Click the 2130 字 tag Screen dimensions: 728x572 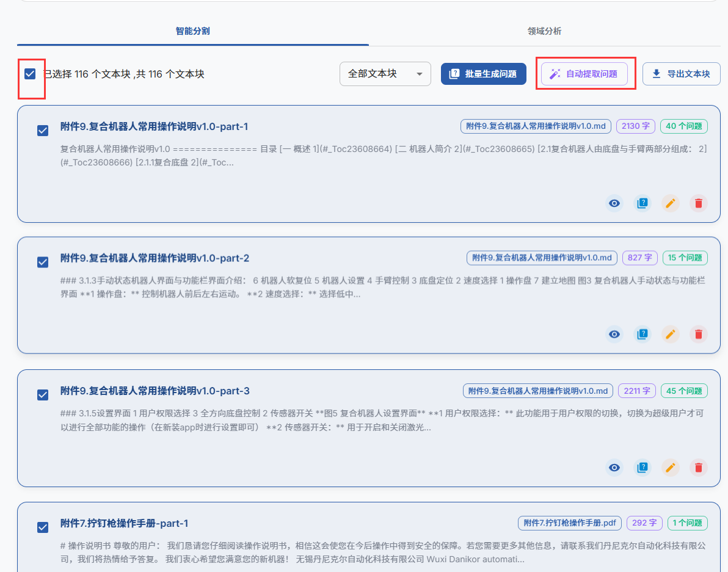click(x=636, y=126)
